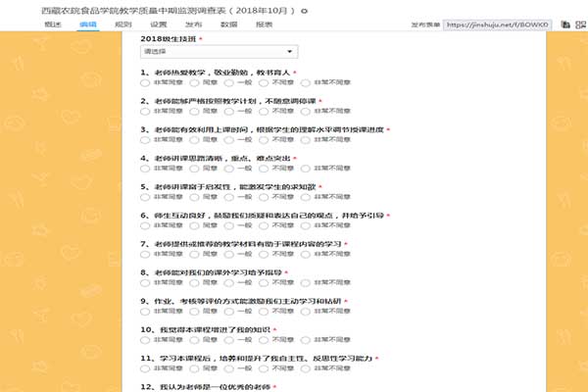This screenshot has height=392, width=588.
Task: Choose 非常同意 for question 6
Action: (146, 225)
